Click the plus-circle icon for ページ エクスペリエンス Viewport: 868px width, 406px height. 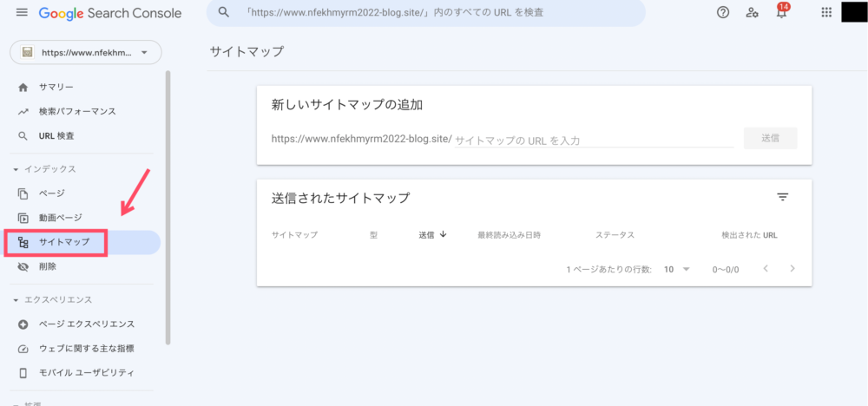23,324
